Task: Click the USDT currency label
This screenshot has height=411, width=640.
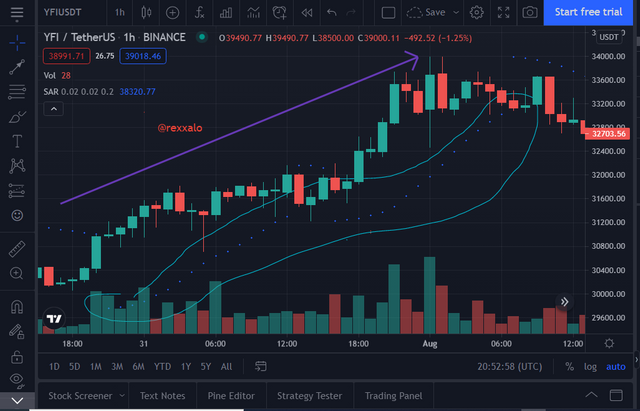Action: click(609, 37)
